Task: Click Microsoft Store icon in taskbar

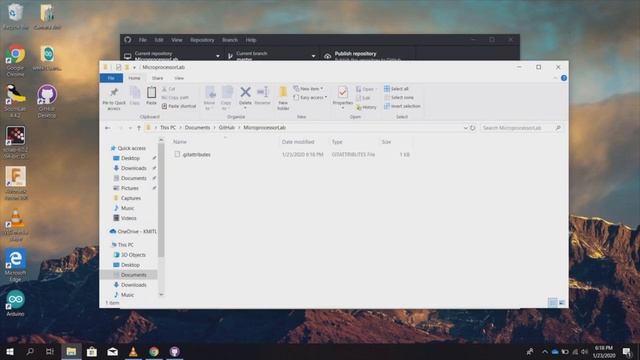Action: coord(92,351)
